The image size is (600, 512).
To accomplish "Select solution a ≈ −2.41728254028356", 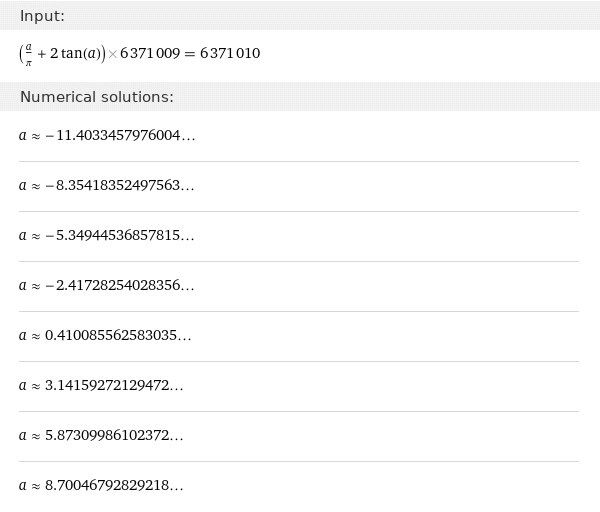I will [x=107, y=285].
